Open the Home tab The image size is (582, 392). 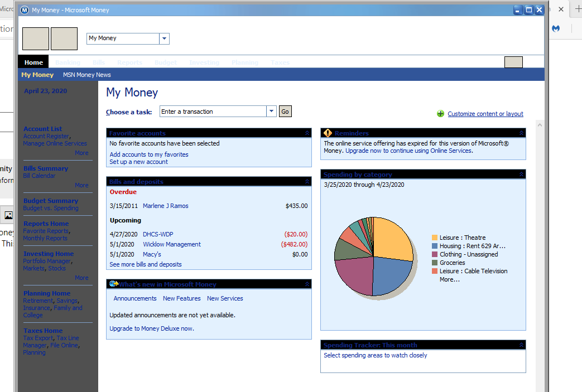click(33, 62)
